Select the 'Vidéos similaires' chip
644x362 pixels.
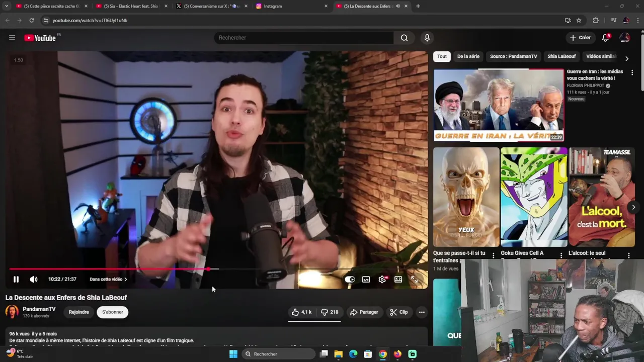click(601, 57)
